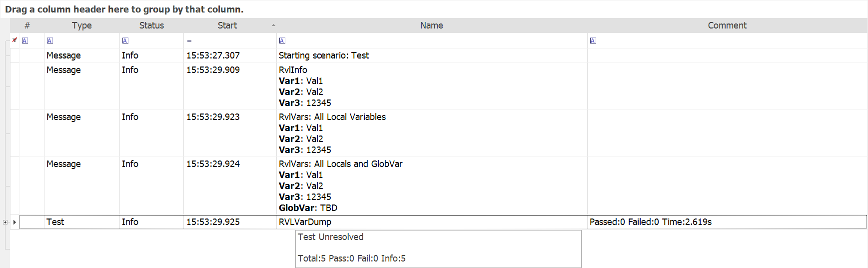868x268 pixels.
Task: Sort by the Type column header
Action: pyautogui.click(x=81, y=25)
